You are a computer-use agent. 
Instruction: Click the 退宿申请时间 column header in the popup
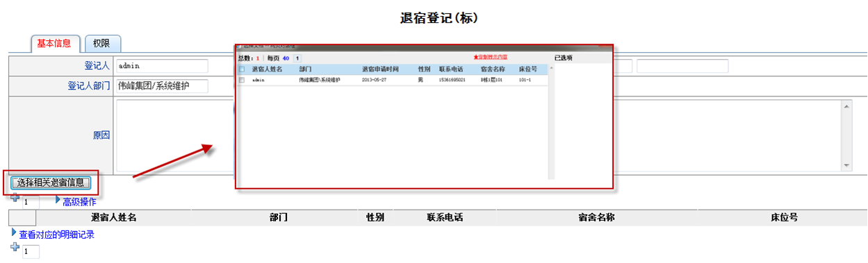[380, 69]
